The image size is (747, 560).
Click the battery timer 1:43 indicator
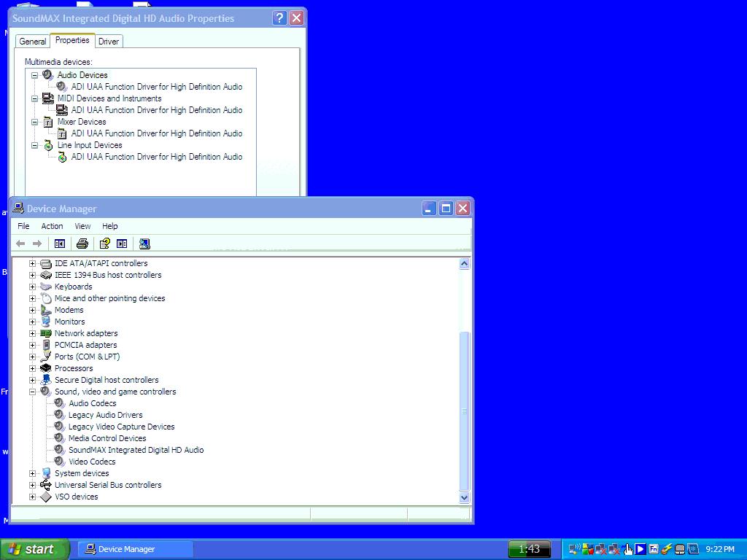click(530, 549)
